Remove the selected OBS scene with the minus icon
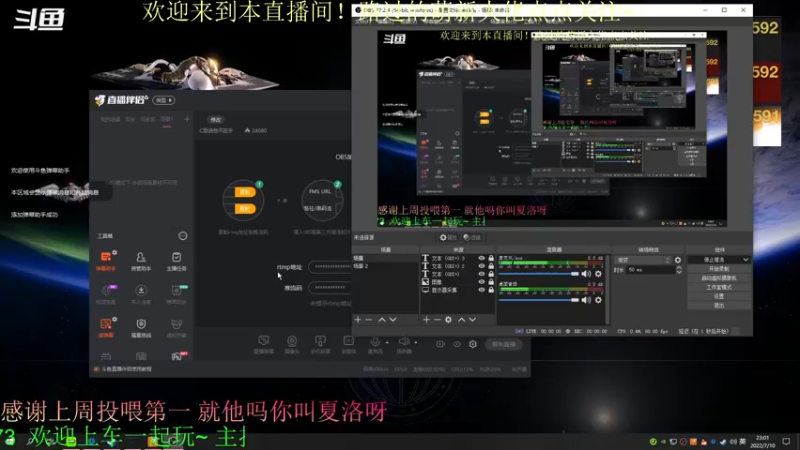 pos(369,319)
